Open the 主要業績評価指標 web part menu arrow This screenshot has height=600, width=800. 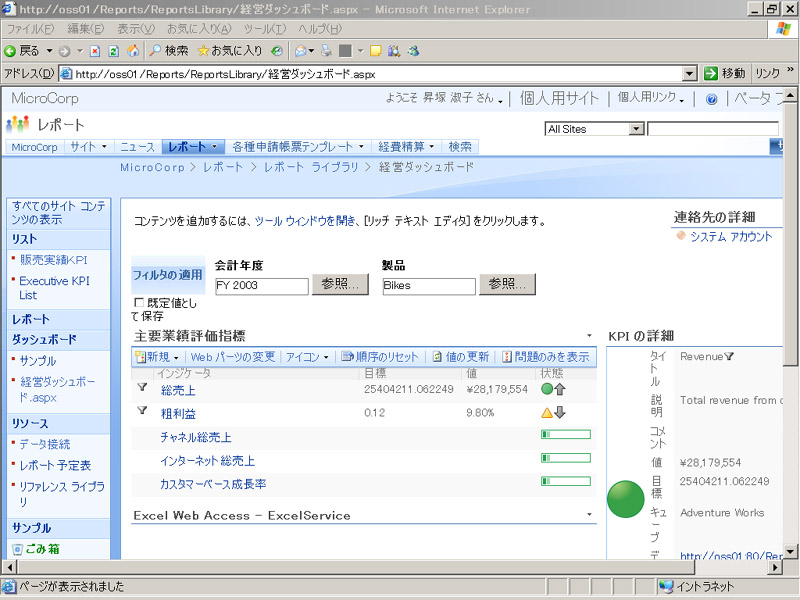(x=589, y=336)
